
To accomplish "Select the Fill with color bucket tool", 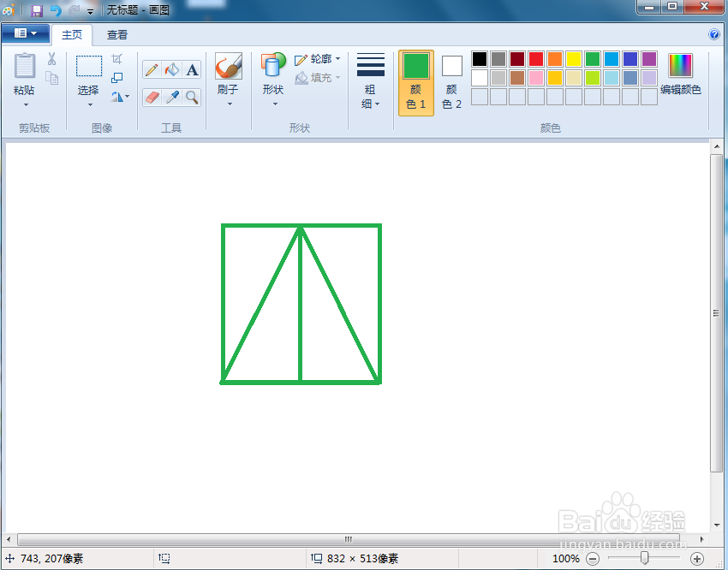I will tap(172, 69).
